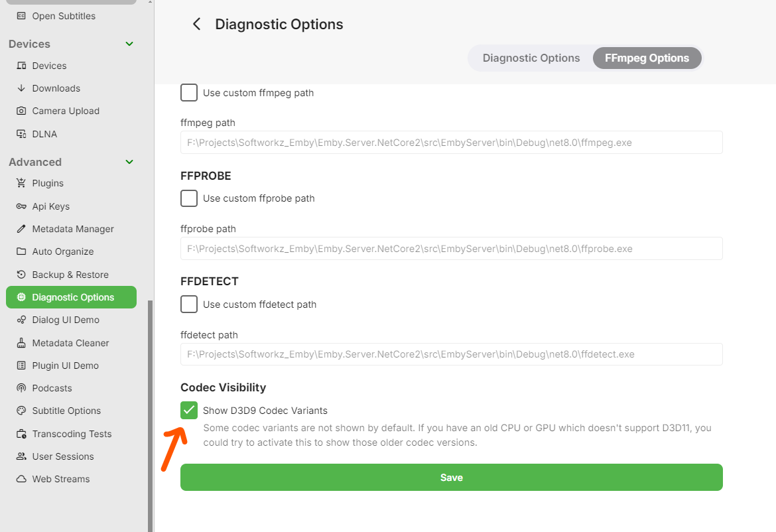Click the Downloads arrow icon
Viewport: 776px width, 532px height.
(21, 88)
